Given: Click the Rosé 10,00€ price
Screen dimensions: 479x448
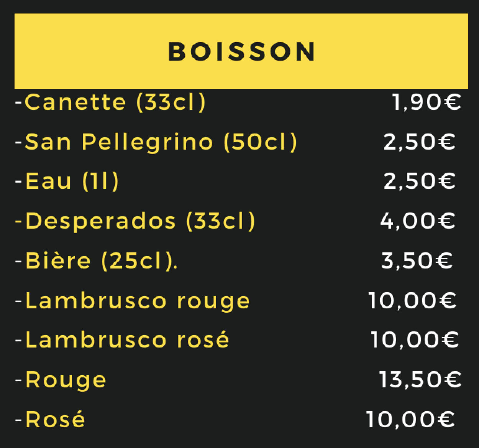Looking at the screenshot, I should coord(410,419).
